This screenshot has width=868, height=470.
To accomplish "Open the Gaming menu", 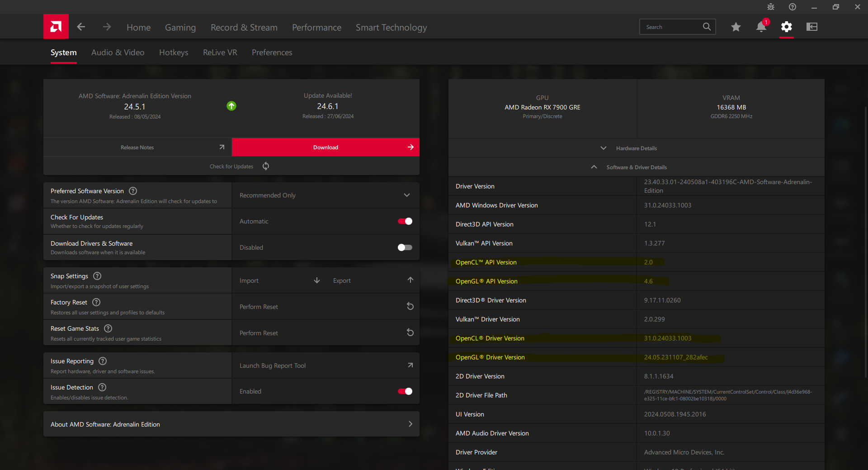I will click(x=180, y=28).
